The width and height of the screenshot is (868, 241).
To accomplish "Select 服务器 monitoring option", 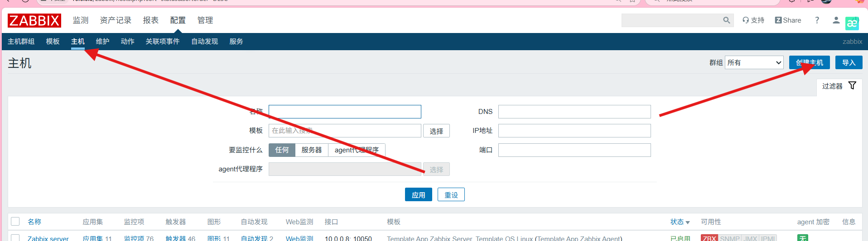I will click(x=312, y=150).
